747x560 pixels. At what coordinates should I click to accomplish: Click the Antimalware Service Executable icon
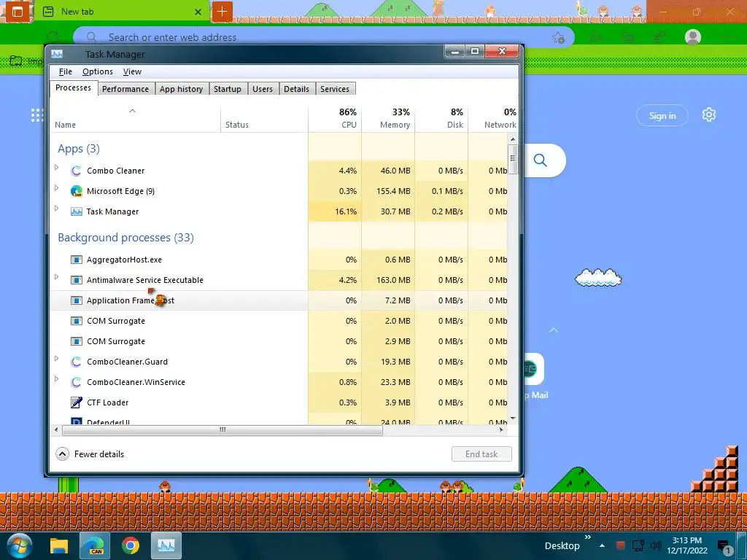(x=76, y=280)
